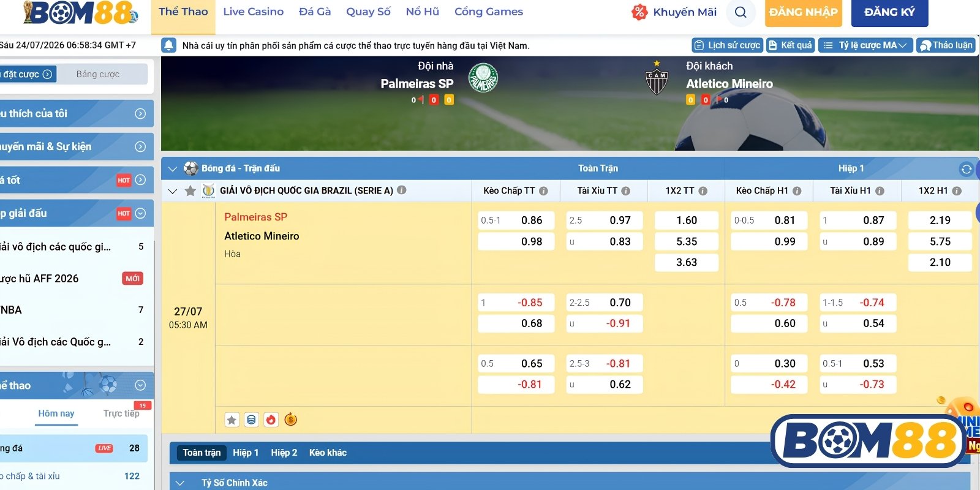Click the Khuyến Mãi percent badge icon

(639, 12)
